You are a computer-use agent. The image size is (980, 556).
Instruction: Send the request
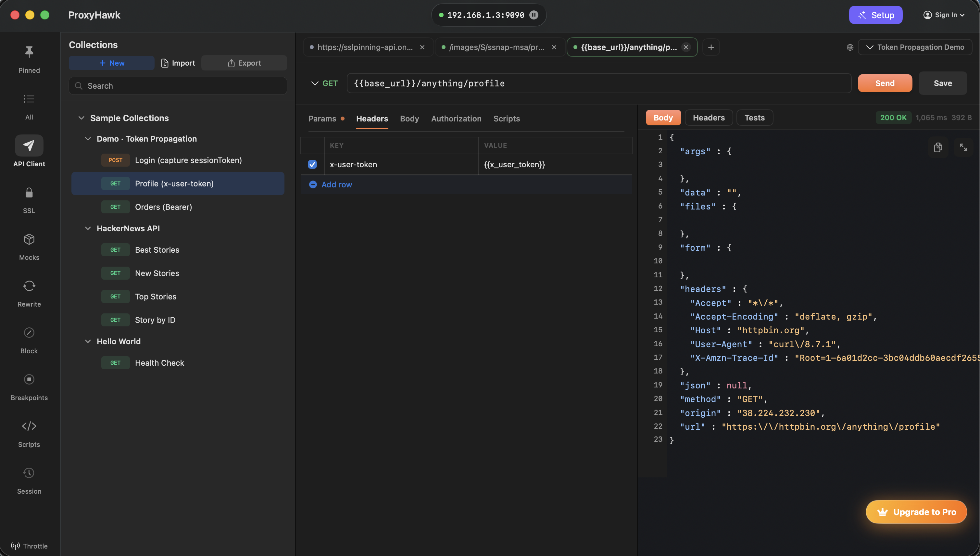(885, 83)
